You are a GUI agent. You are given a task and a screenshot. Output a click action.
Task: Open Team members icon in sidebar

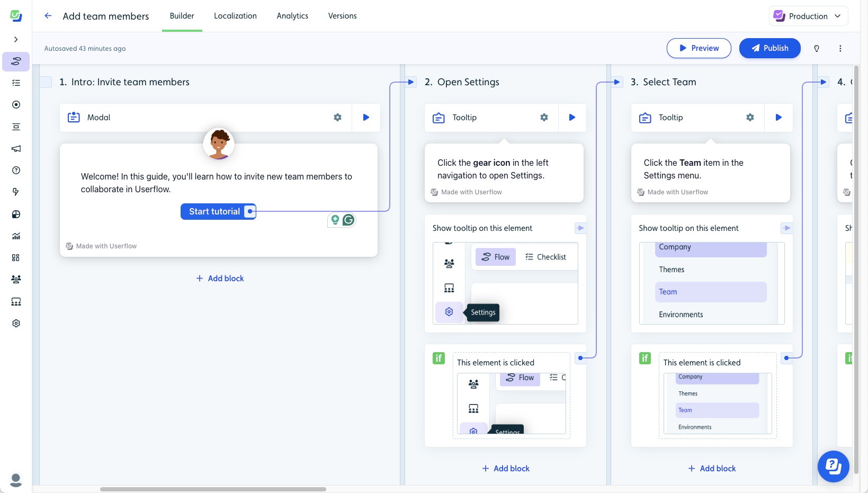coord(16,301)
